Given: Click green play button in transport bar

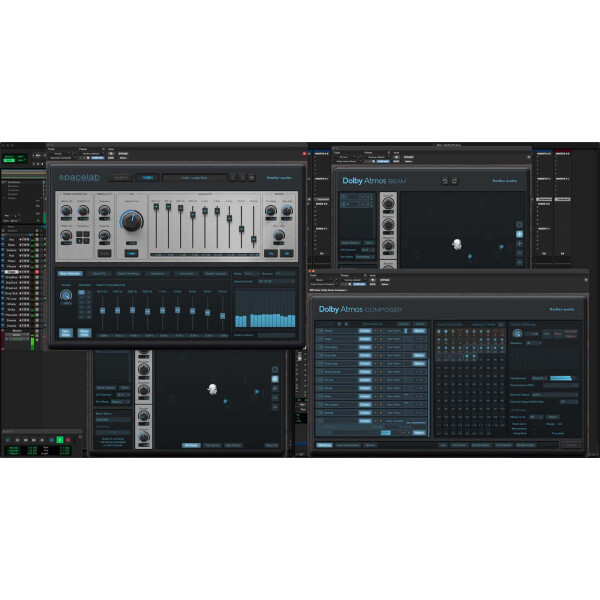Looking at the screenshot, I should coord(60,440).
